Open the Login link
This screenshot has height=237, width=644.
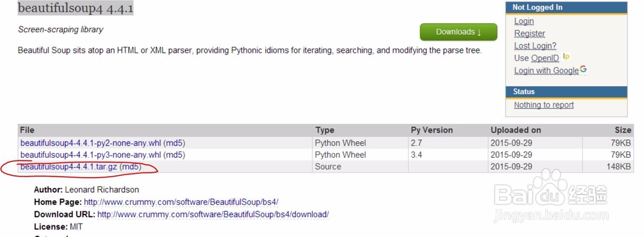(x=524, y=21)
